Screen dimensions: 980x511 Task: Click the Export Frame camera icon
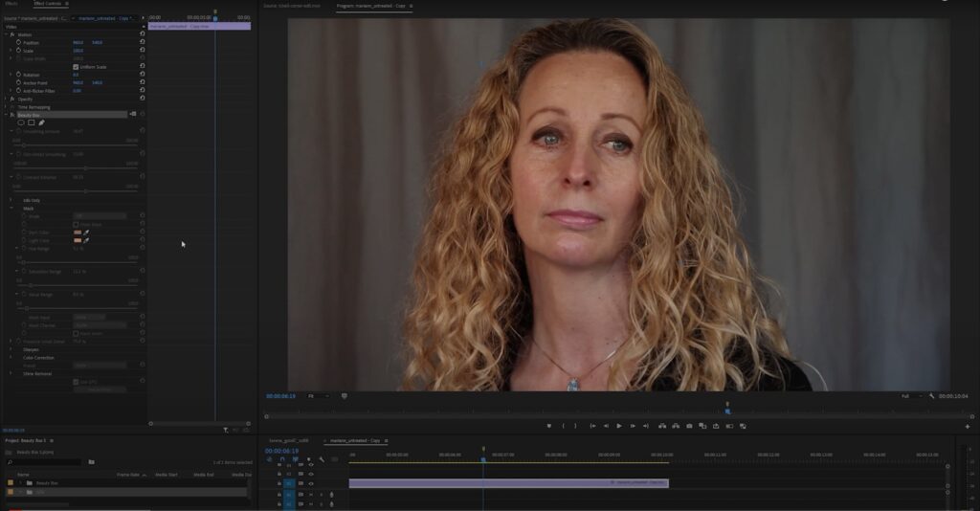[689, 426]
